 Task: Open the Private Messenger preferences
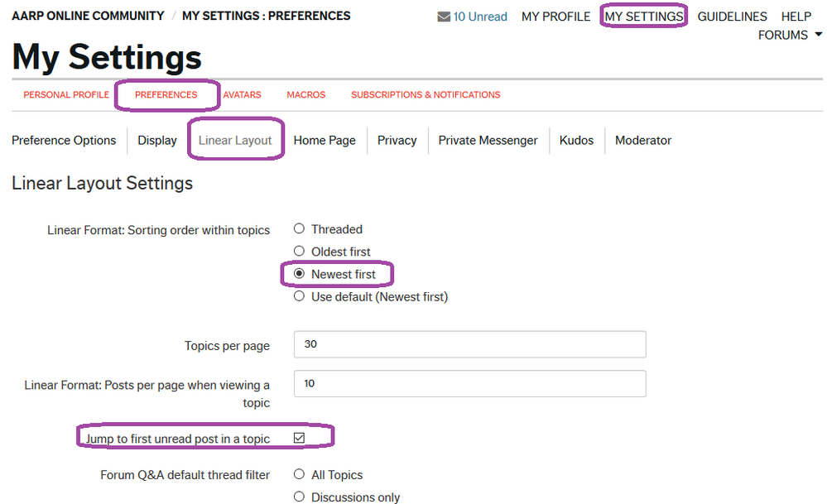(x=488, y=141)
